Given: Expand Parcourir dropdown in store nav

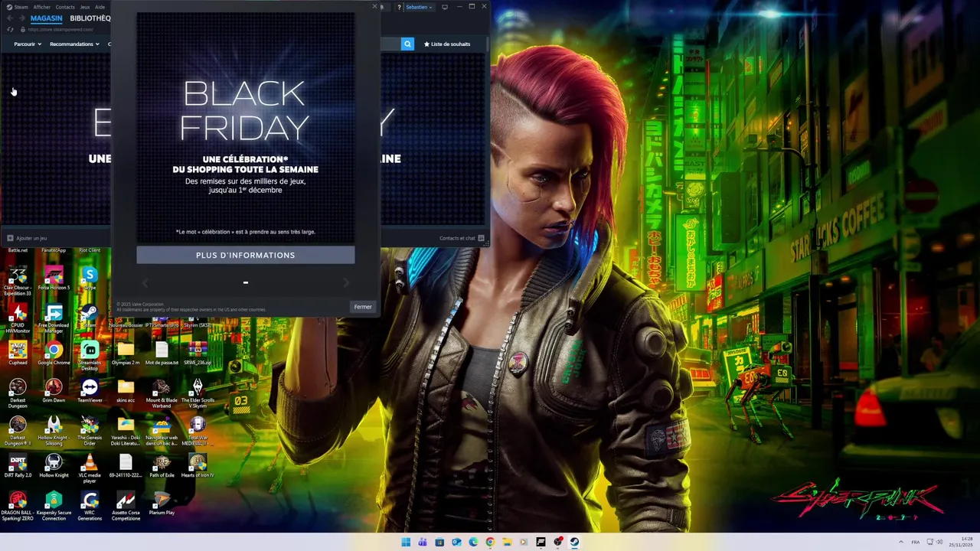Looking at the screenshot, I should (28, 44).
